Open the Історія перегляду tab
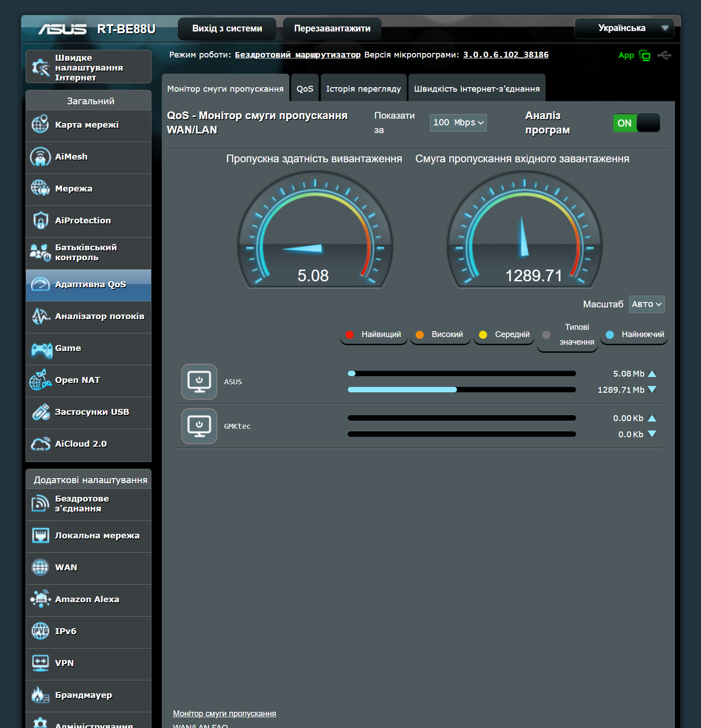 point(363,89)
